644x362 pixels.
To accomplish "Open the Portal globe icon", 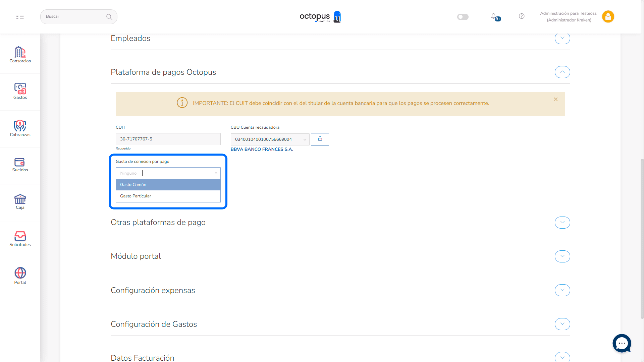I will pyautogui.click(x=20, y=276).
